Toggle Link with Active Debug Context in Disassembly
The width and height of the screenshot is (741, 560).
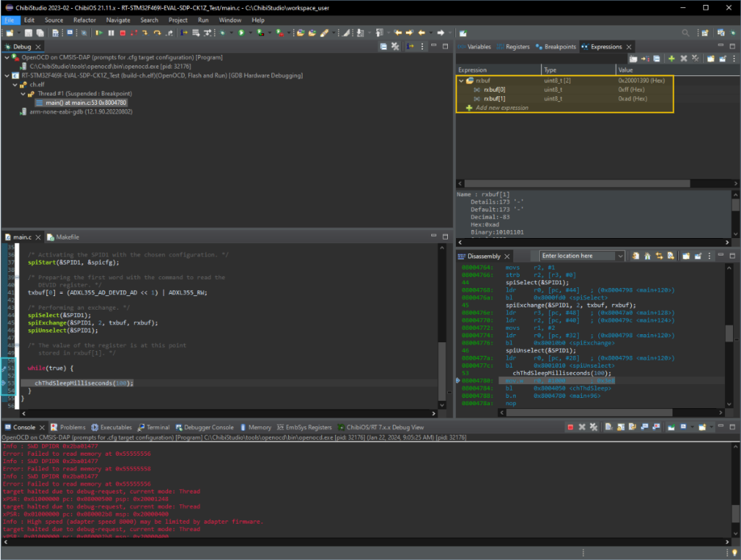659,256
